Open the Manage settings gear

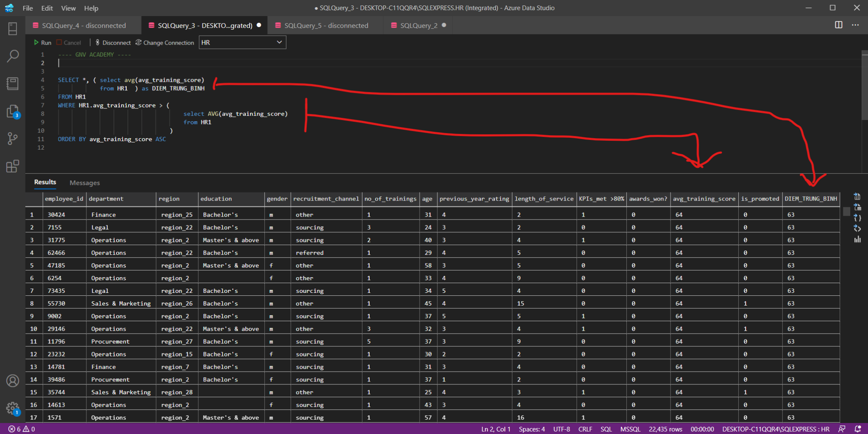click(x=13, y=409)
